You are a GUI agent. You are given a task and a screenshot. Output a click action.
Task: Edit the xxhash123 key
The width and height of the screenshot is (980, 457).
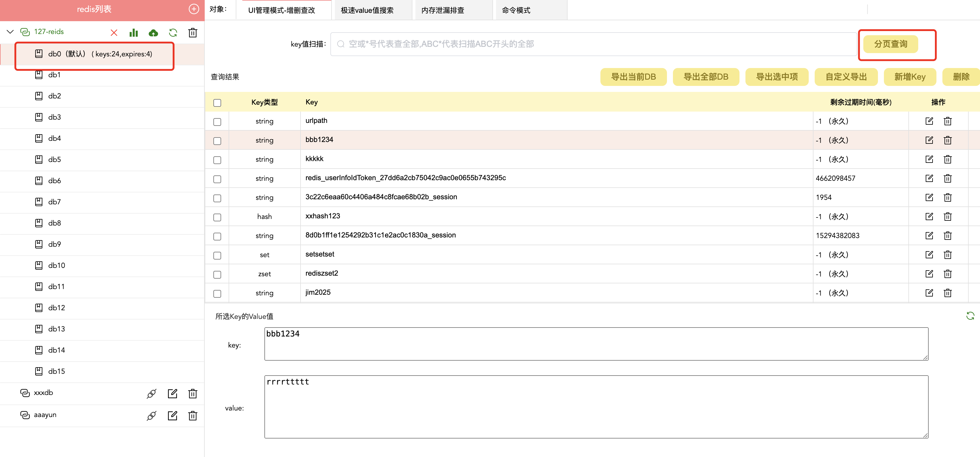929,217
